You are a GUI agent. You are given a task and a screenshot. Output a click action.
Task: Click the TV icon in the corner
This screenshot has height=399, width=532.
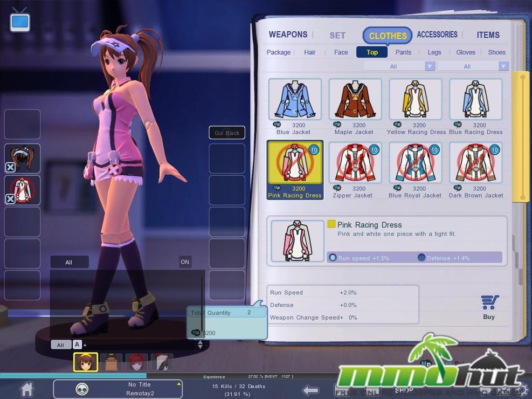20,20
